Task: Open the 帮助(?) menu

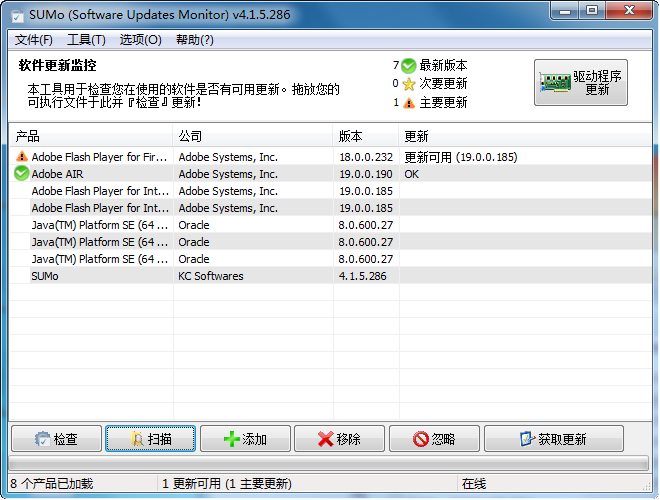Action: (x=194, y=40)
